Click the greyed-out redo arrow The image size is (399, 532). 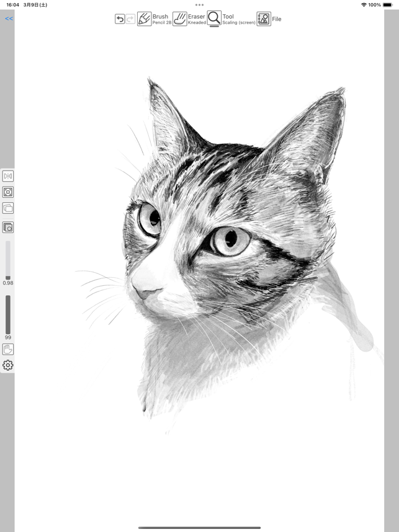point(130,19)
